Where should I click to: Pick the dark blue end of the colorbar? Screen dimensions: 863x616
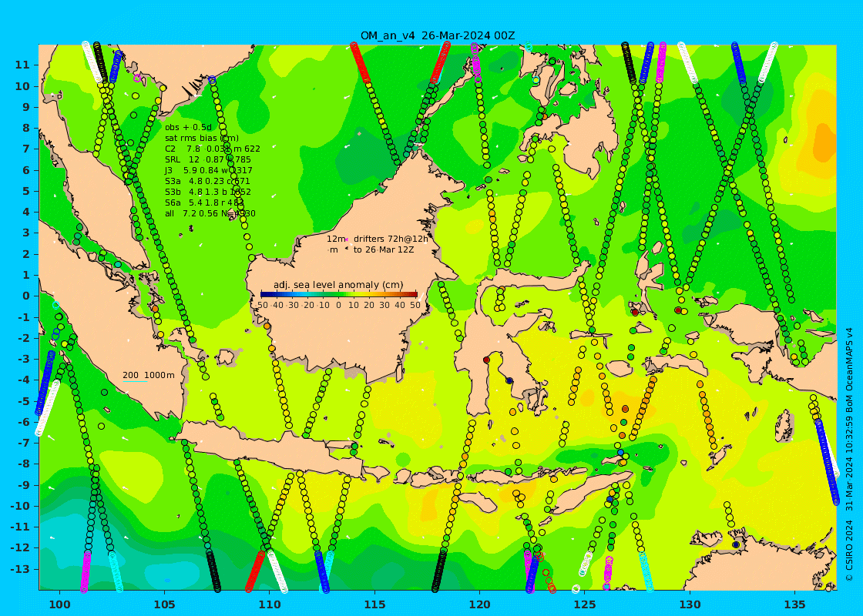click(264, 295)
